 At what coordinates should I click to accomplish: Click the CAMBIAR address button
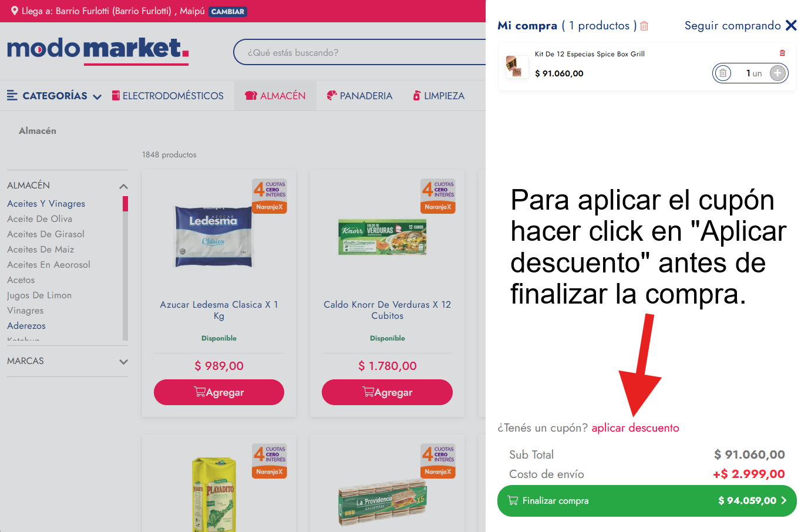(x=228, y=12)
